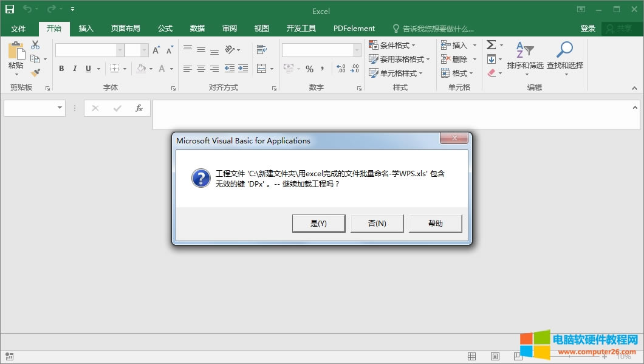Click 是(Y) in the VBA dialog
This screenshot has height=364, width=644.
point(319,223)
